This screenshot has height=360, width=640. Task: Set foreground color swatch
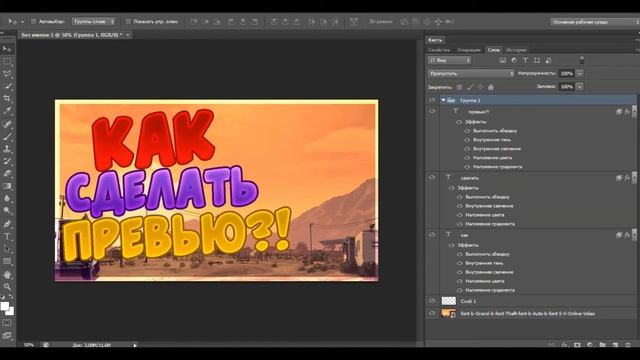(4, 306)
